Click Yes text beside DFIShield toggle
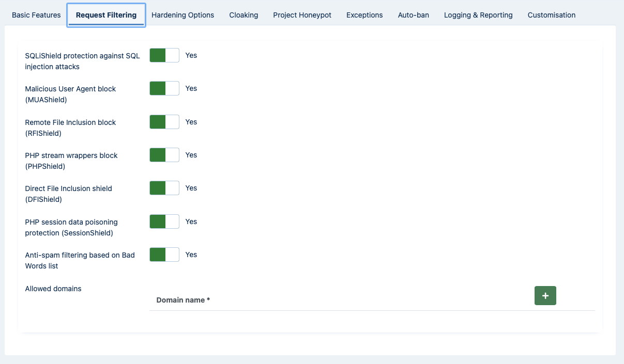 coord(191,188)
